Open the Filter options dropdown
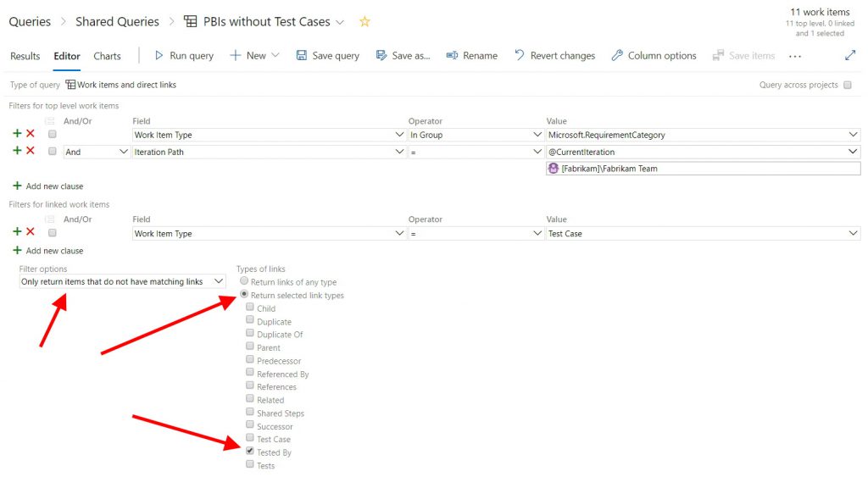Screen dimensions: 868x477 pyautogui.click(x=123, y=281)
